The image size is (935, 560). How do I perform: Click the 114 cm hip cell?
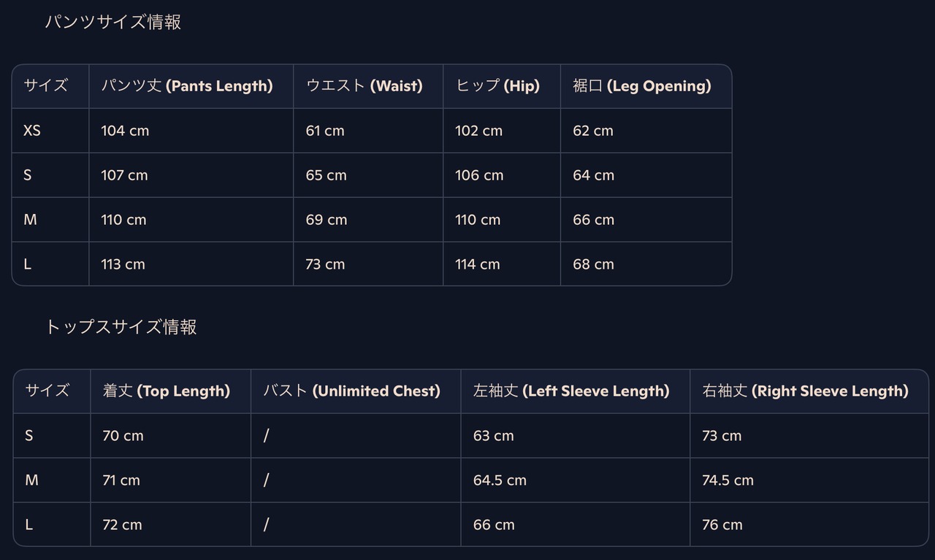coord(478,264)
